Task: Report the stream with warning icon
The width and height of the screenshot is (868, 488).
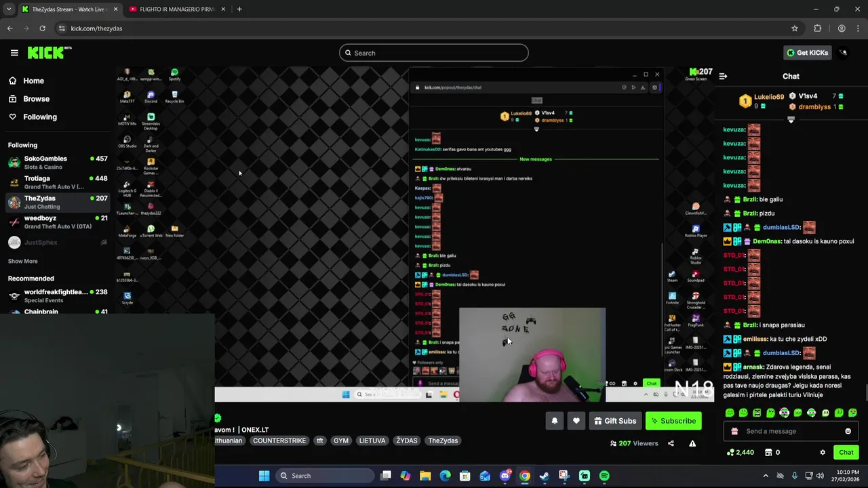Action: pos(692,443)
